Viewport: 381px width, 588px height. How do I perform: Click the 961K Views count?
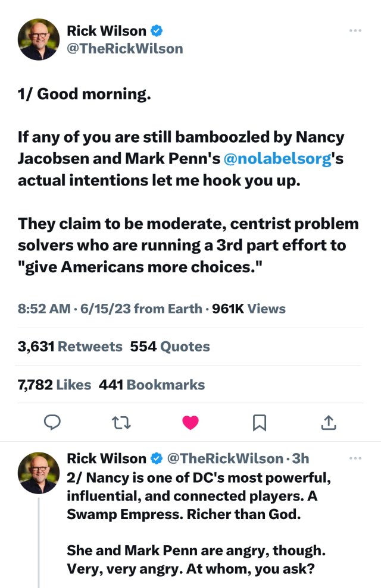click(250, 309)
